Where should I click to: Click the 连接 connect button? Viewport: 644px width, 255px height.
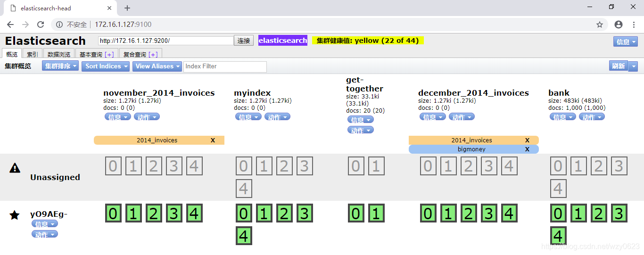244,41
